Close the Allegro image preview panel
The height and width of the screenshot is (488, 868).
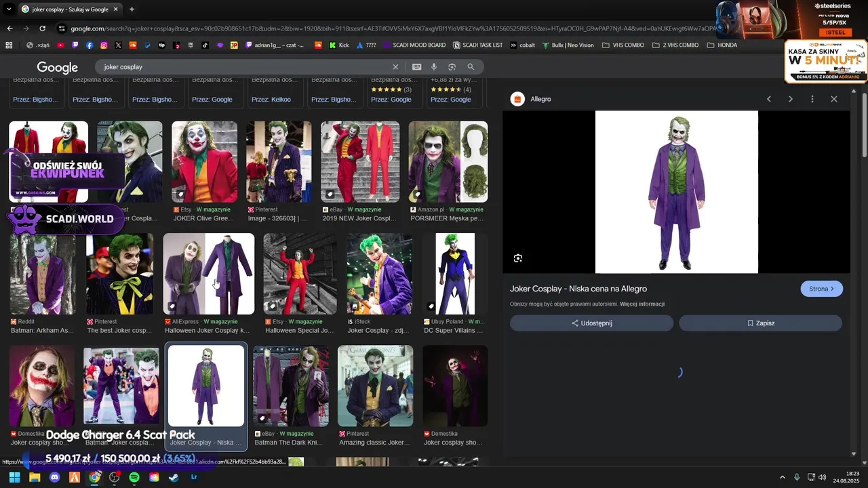point(833,99)
